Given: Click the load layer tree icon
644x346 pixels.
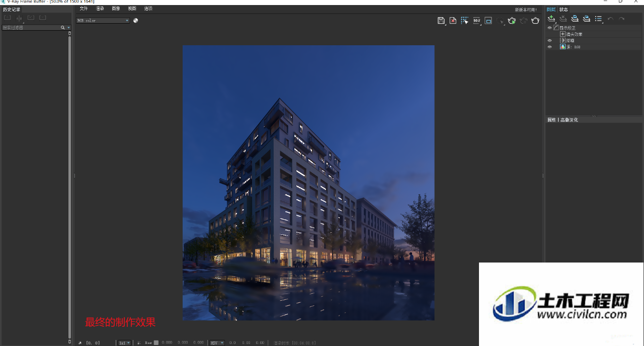Looking at the screenshot, I should point(586,19).
